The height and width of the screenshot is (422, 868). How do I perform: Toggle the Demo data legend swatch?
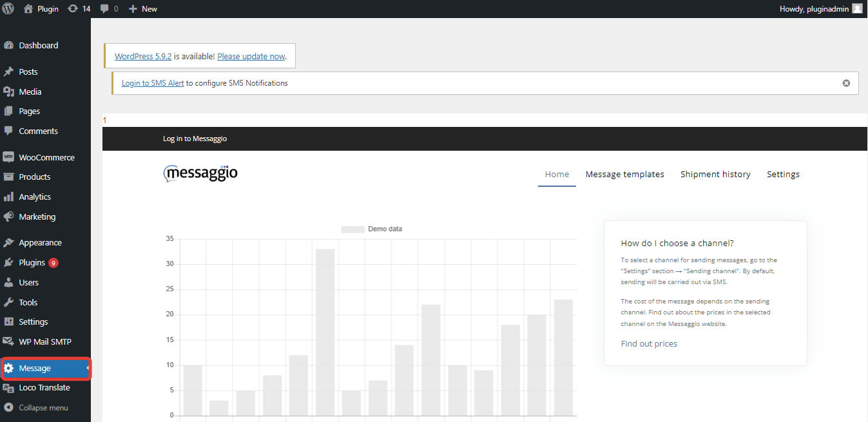(352, 229)
